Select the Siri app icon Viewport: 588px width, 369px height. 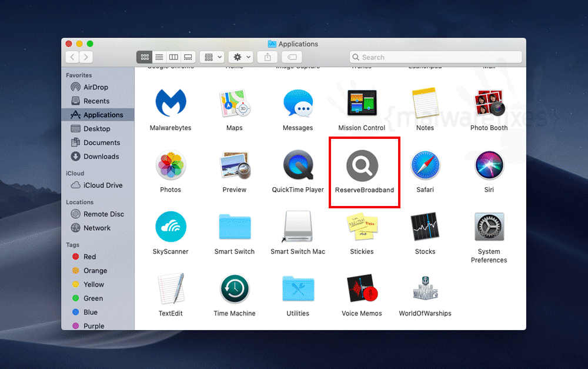point(489,165)
